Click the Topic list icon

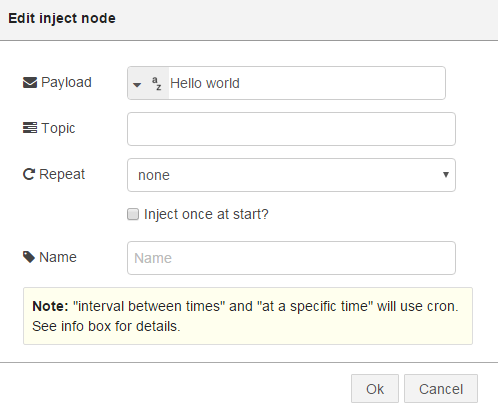(x=30, y=128)
